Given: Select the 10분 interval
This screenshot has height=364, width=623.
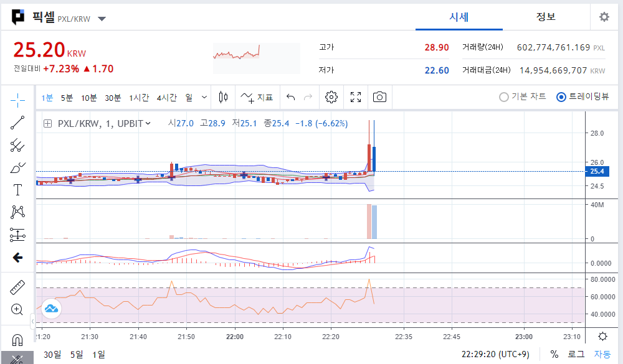Looking at the screenshot, I should click(x=89, y=97).
